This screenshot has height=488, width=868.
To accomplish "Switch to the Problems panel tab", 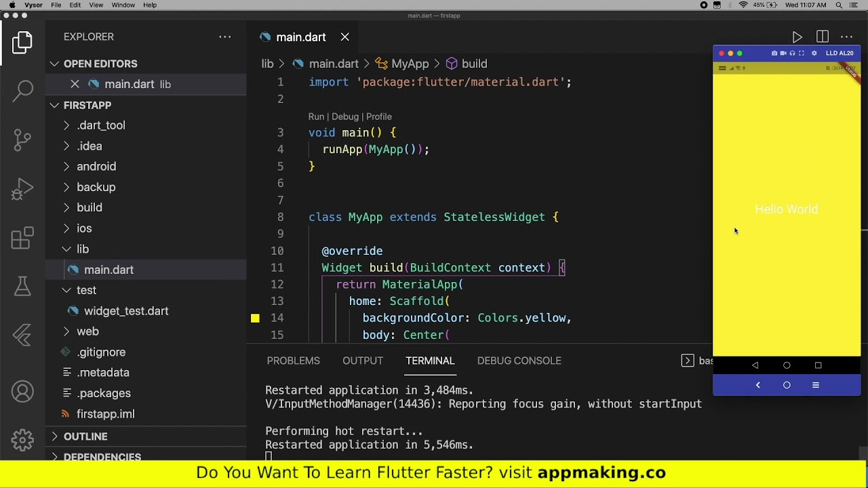I will click(x=293, y=361).
